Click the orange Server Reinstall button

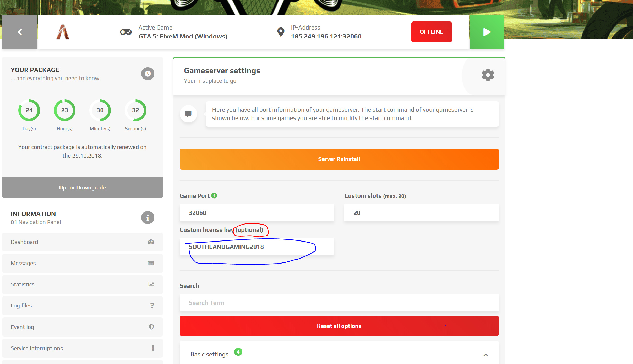click(x=339, y=159)
